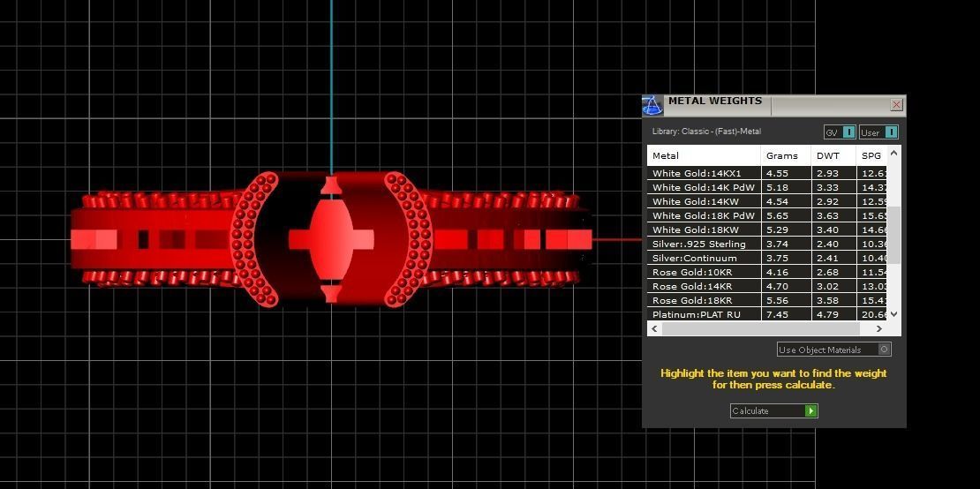Image resolution: width=980 pixels, height=489 pixels.
Task: Select the White Gold:14KX1 row
Action: pyautogui.click(x=767, y=173)
